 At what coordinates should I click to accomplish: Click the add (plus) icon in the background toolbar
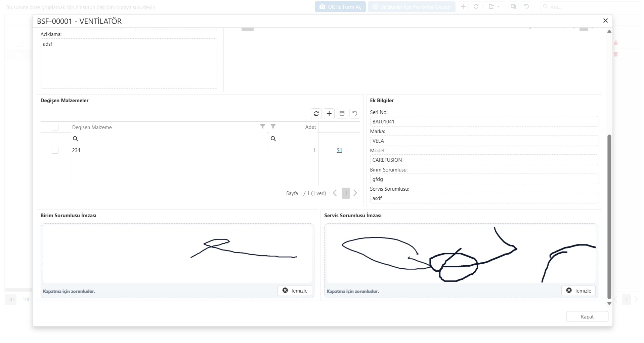tap(463, 7)
